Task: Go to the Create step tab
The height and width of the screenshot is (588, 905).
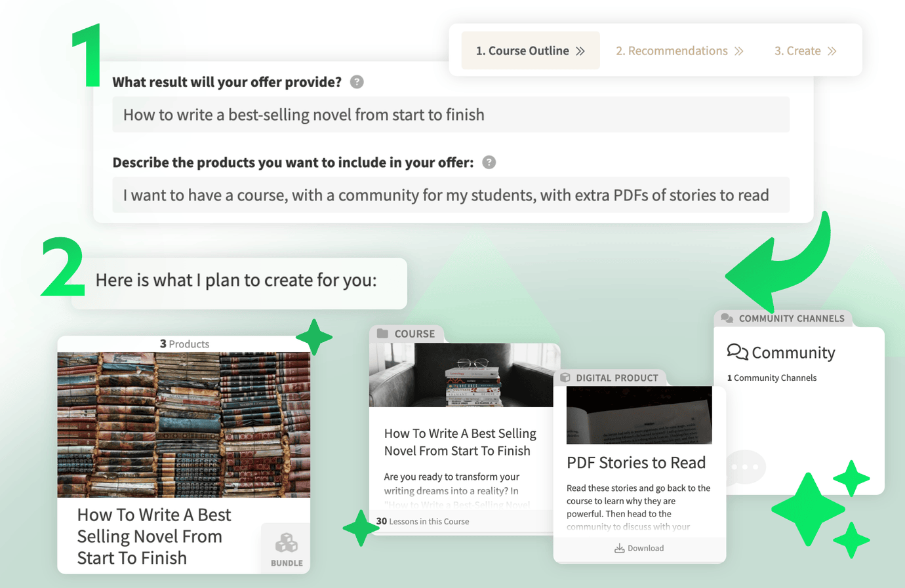Action: (x=805, y=50)
